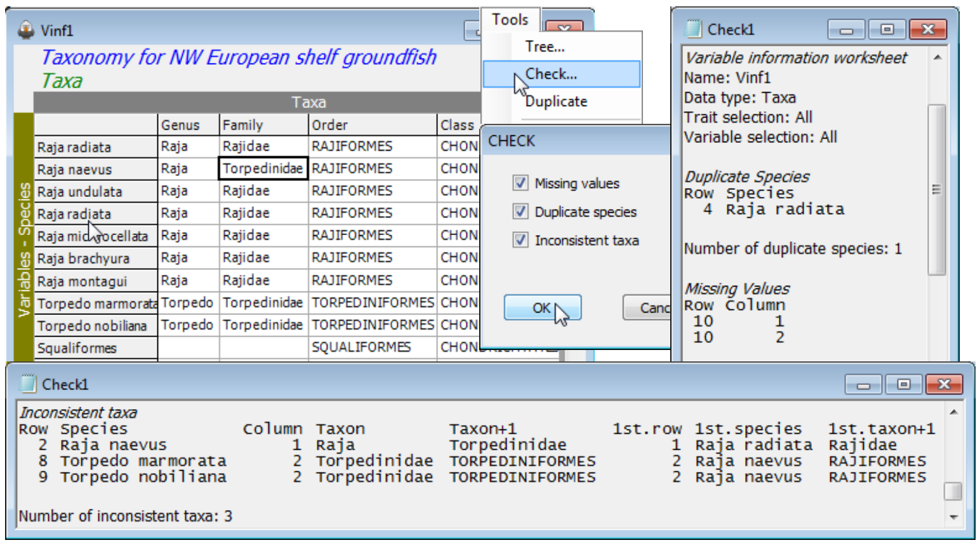Select Rajidae family cell for Raja undulata
Image resolution: width=980 pixels, height=545 pixels.
pyautogui.click(x=263, y=191)
